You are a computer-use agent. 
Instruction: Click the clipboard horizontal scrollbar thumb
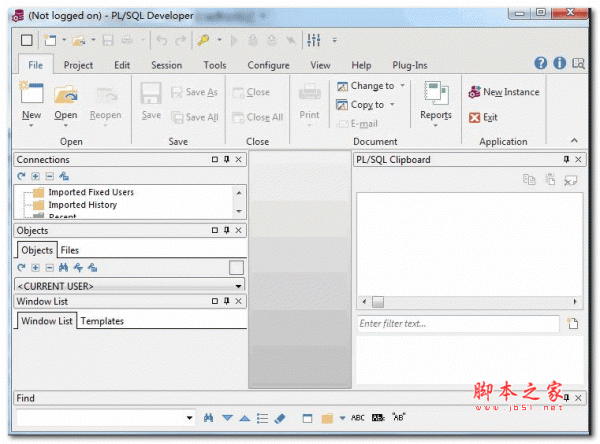coord(378,302)
